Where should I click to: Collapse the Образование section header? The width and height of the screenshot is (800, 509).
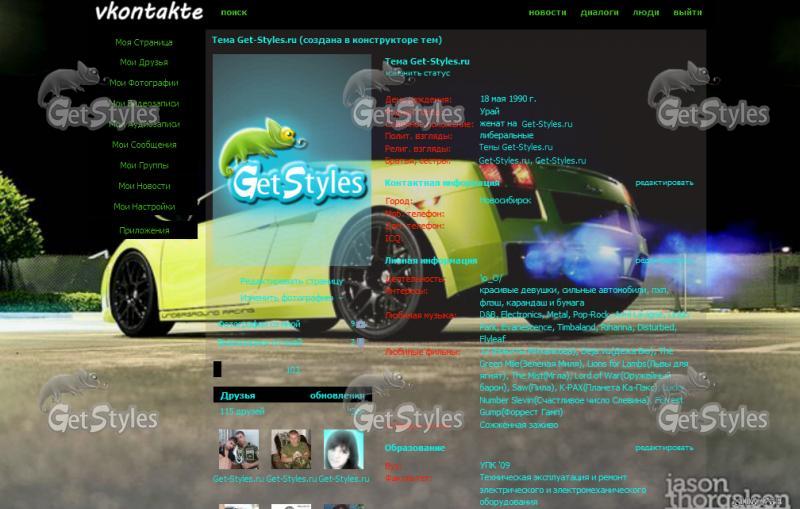pyautogui.click(x=415, y=448)
